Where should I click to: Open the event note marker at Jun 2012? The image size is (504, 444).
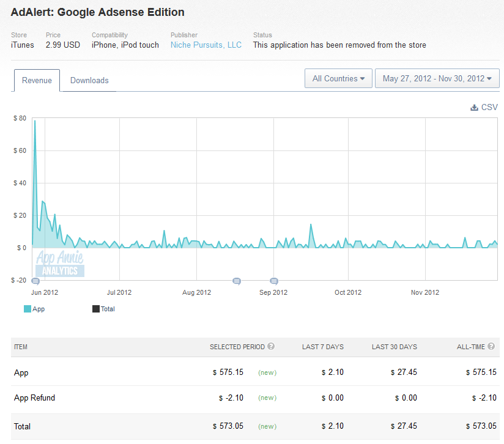pos(35,281)
